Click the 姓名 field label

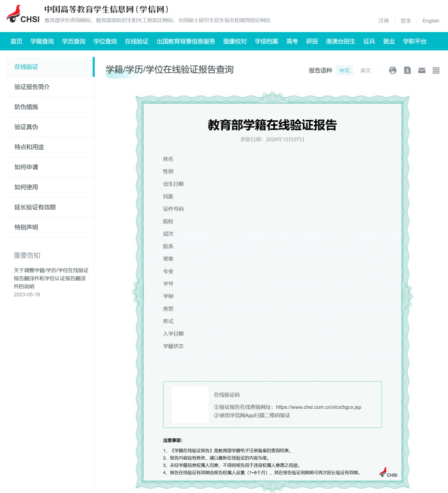coord(168,159)
